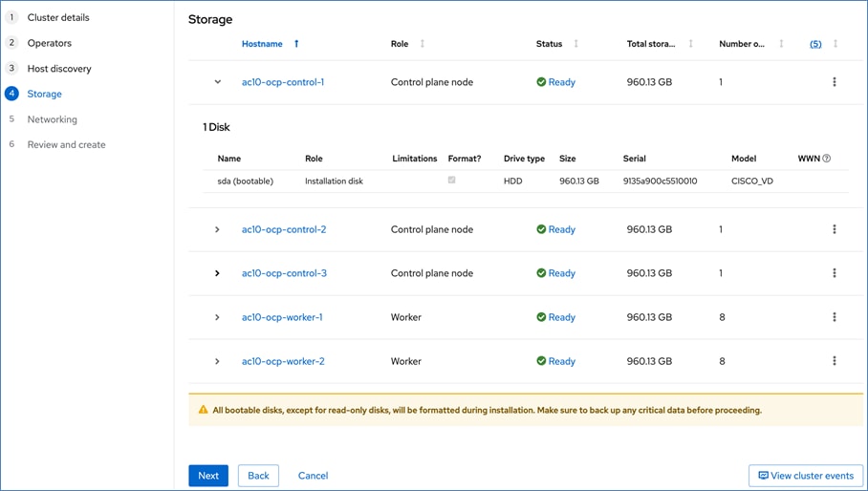Expand the ac10-ocp-worker-1 host row
The width and height of the screenshot is (868, 491).
pos(217,317)
